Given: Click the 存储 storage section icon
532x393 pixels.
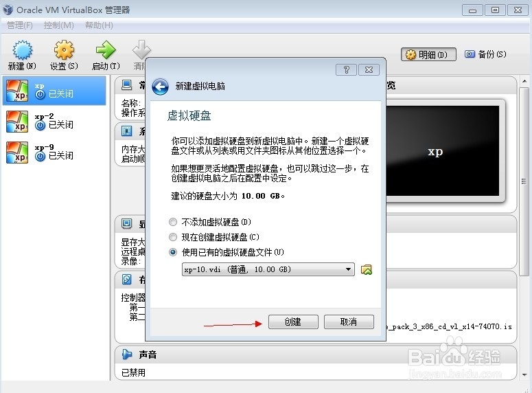Looking at the screenshot, I should click(126, 280).
